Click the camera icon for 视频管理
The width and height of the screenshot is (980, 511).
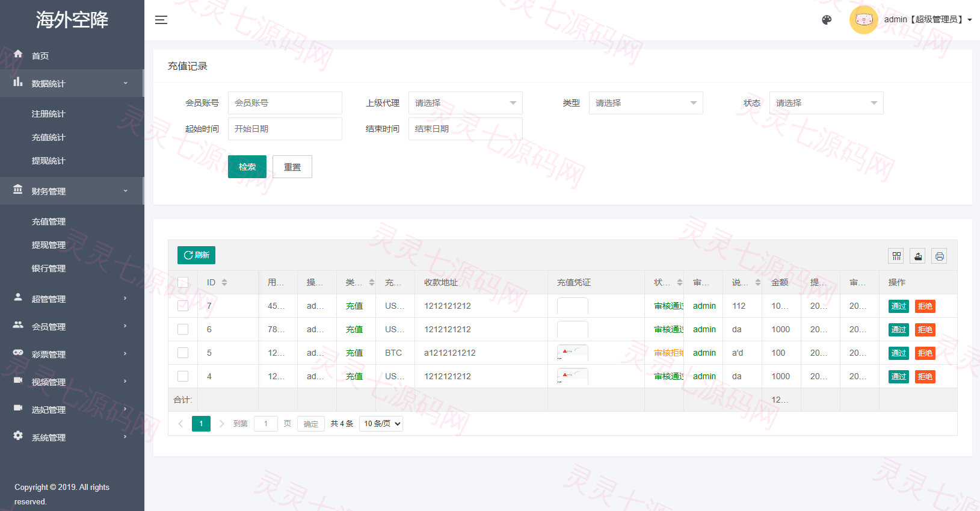tap(18, 380)
